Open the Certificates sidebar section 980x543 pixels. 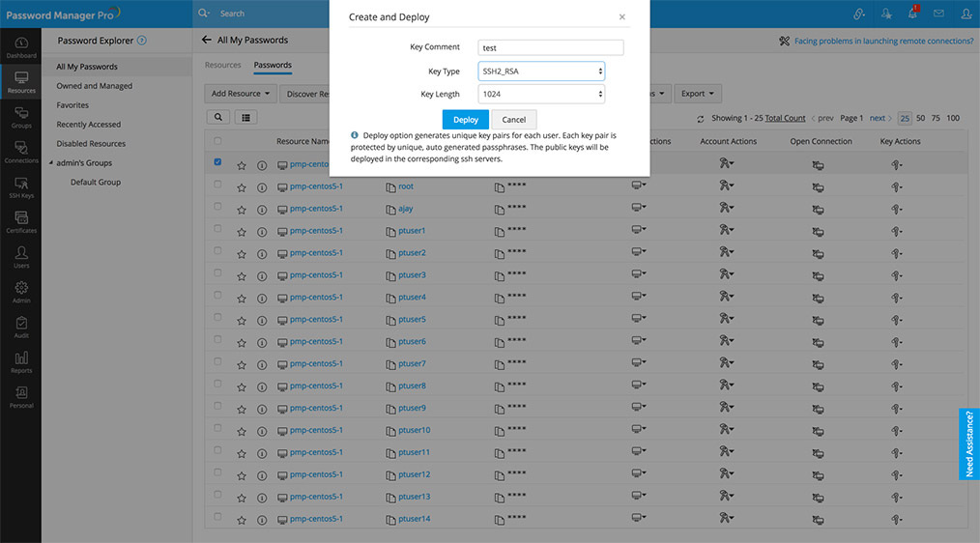pos(21,222)
